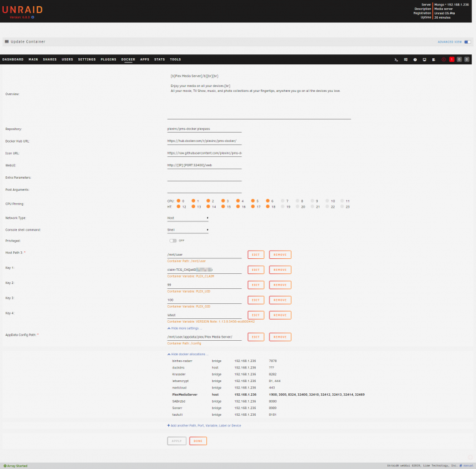Click the red circled alert icon
The image size is (476, 469).
[x=443, y=59]
